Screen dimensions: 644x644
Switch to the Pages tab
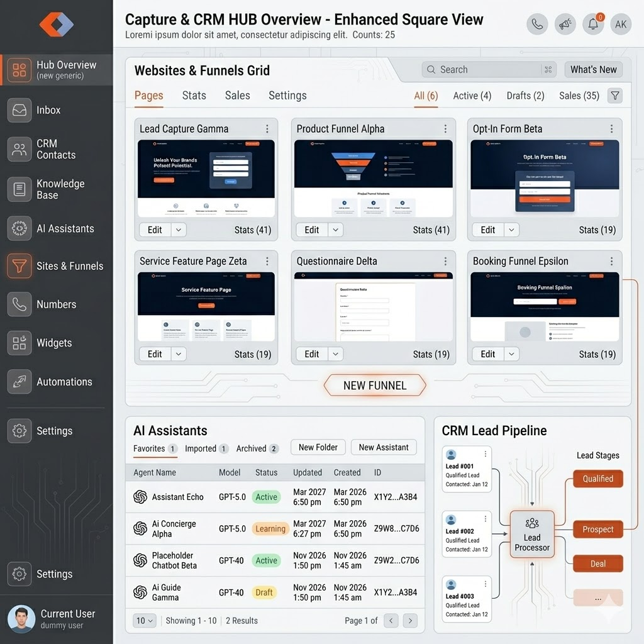(x=148, y=96)
